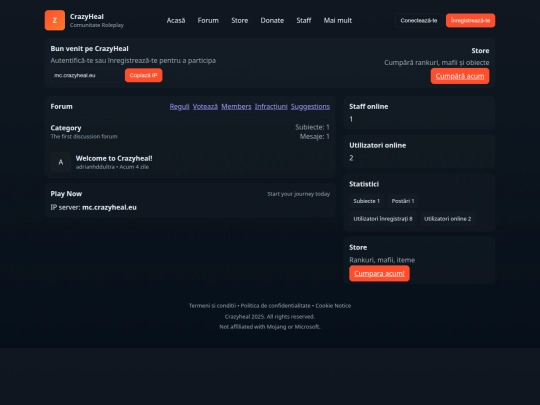Viewport: 540px width, 405px height.
Task: Open Termeni si conditii footer link
Action: pos(212,305)
